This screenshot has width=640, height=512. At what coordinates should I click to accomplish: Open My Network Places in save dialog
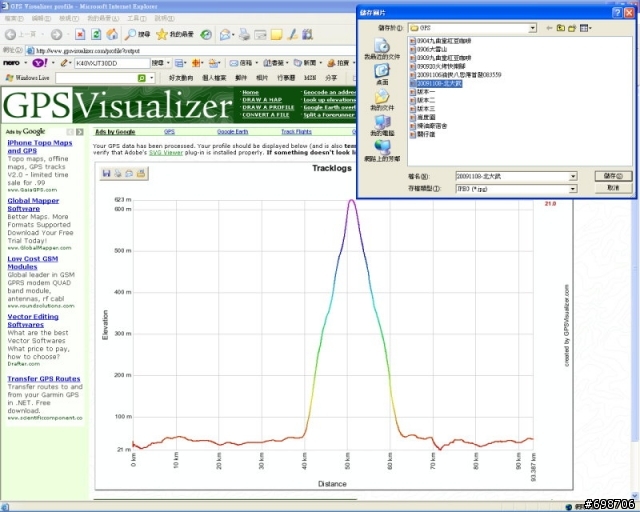[382, 151]
